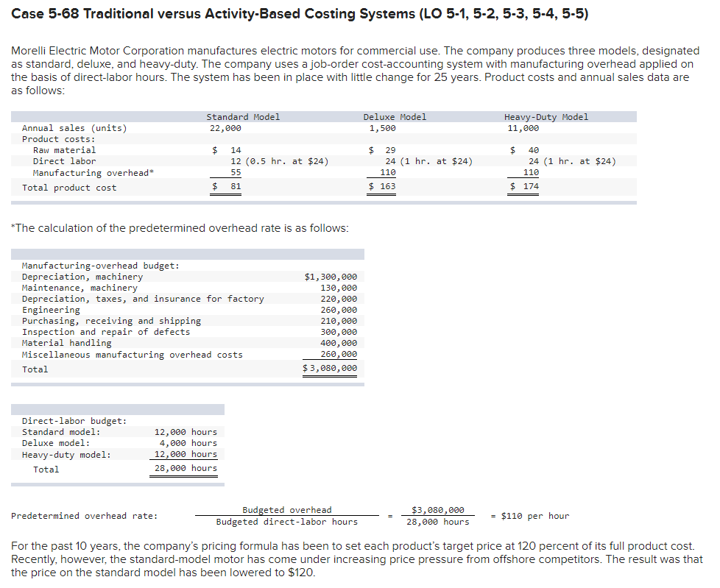Click the Standard model: labor row label

[x=61, y=432]
